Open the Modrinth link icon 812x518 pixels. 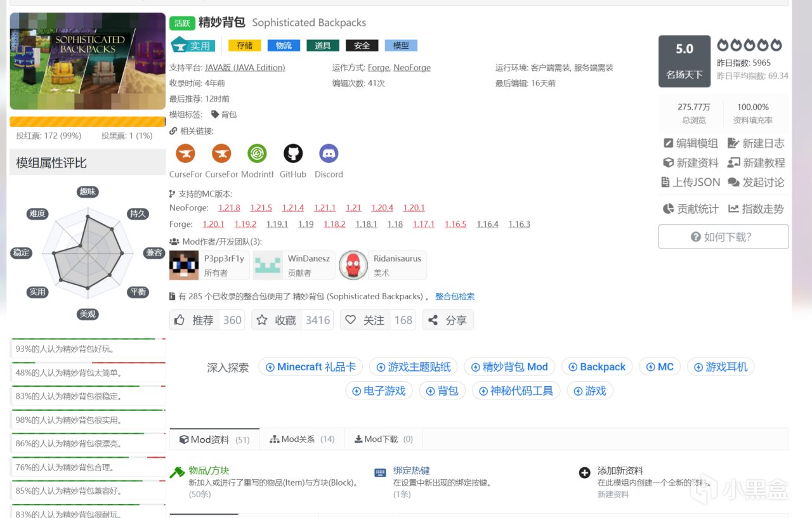pos(257,153)
